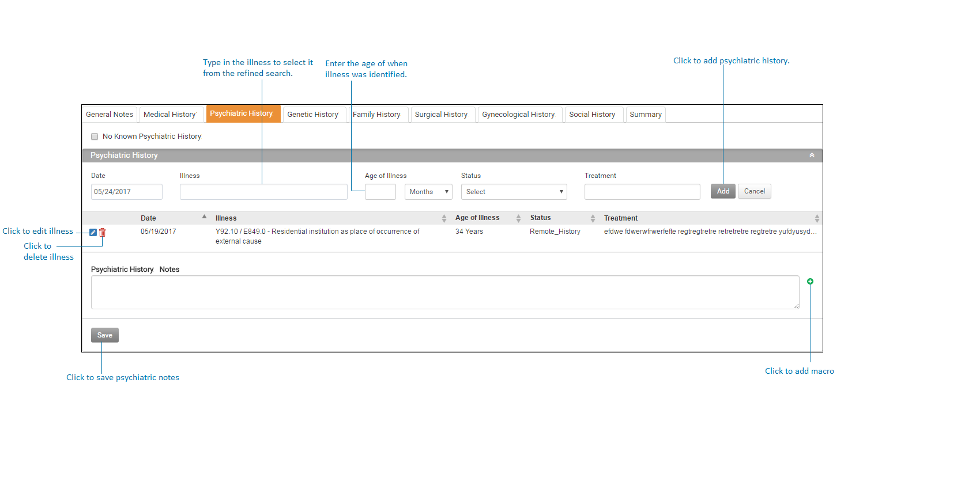Open the Family History tab

tap(376, 115)
